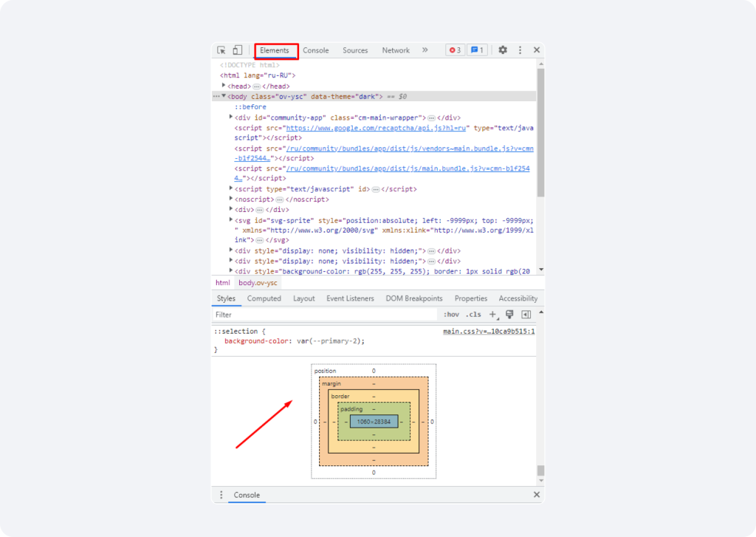Open the Google recaptcha script link
Viewport: 756px width, 537px height.
pos(376,128)
